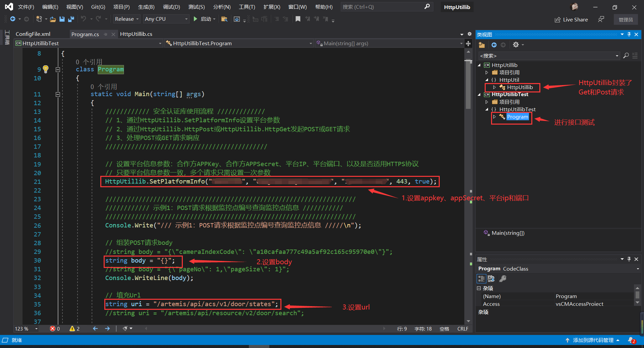Collapse the class Program code fold
This screenshot has width=644, height=348.
point(58,70)
